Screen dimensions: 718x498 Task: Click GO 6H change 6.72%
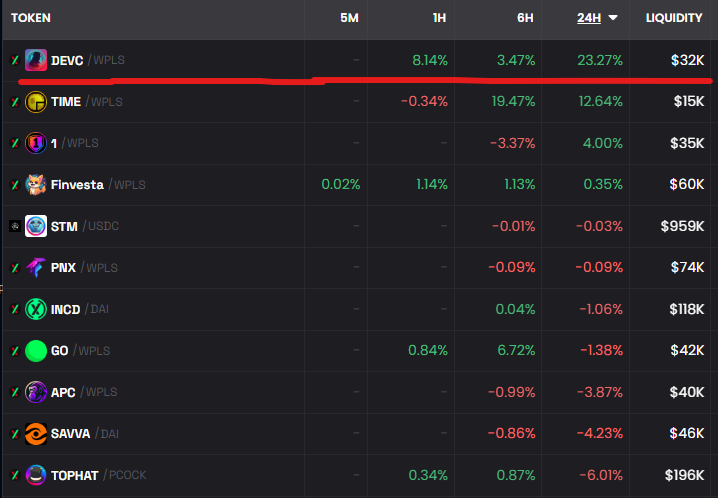(x=516, y=351)
